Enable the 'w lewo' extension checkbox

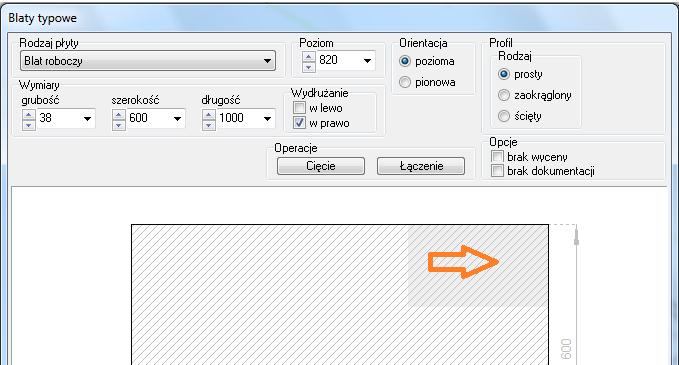pos(299,107)
